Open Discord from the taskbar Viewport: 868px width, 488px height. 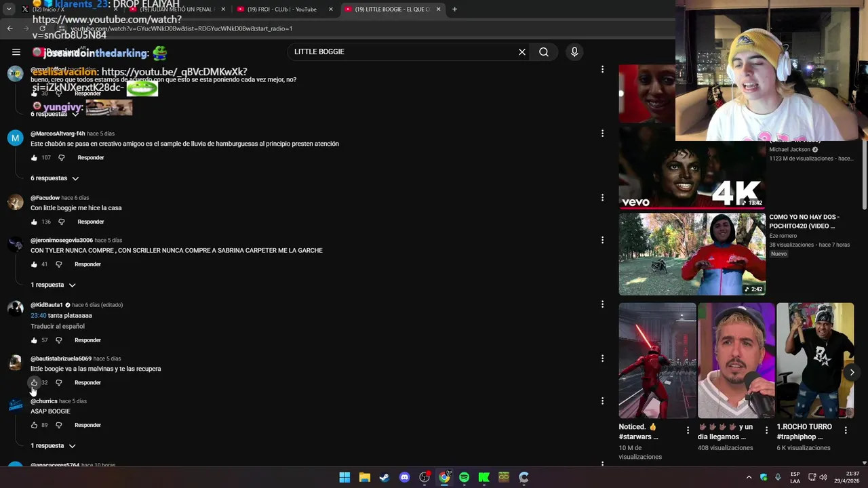pyautogui.click(x=404, y=477)
